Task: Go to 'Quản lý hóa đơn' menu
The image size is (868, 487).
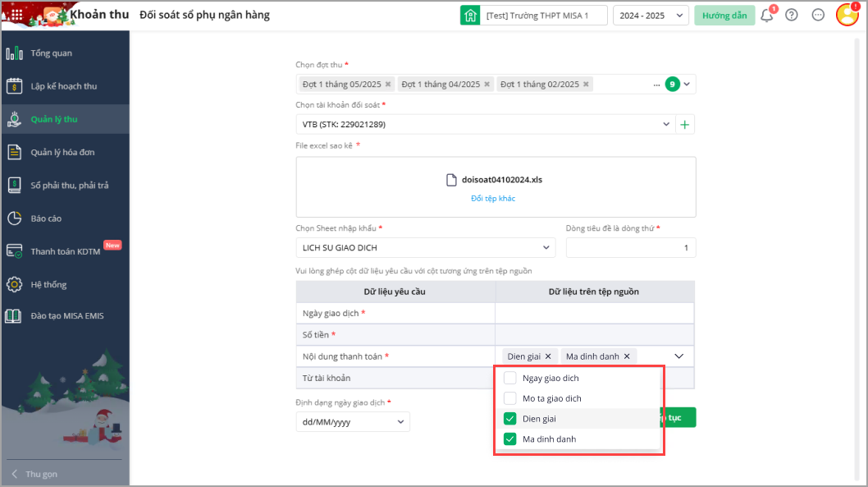Action: [63, 152]
